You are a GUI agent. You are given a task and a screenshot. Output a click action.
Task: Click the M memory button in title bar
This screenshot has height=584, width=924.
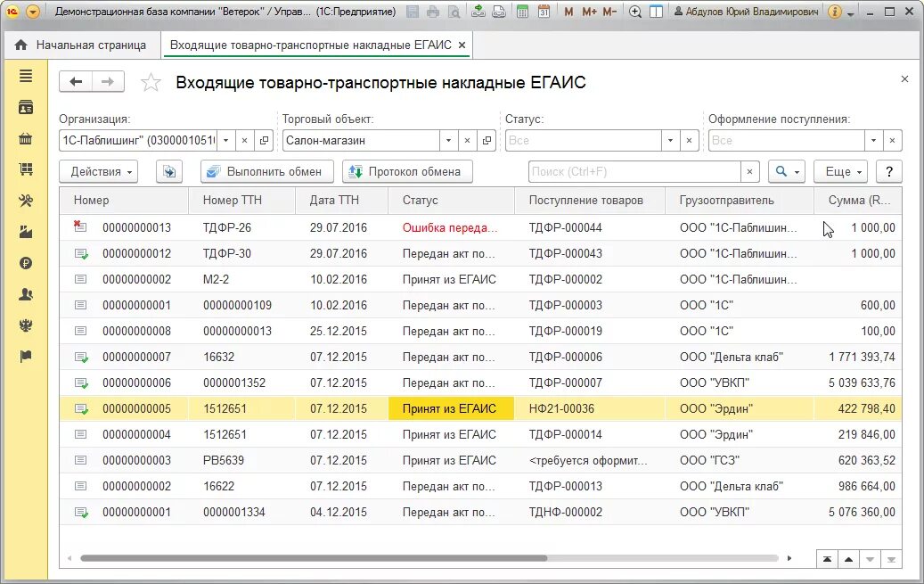(x=568, y=12)
